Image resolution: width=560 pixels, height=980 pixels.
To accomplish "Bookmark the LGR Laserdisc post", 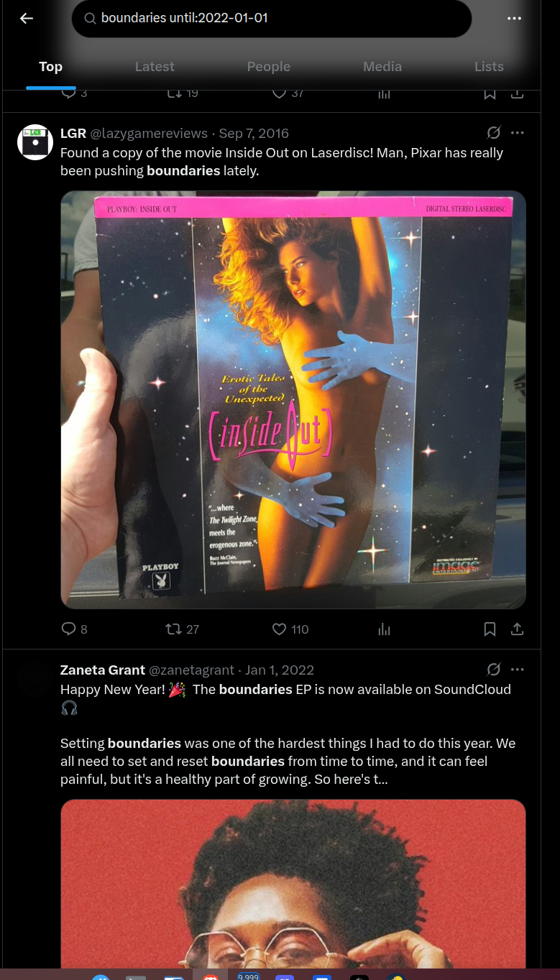I will [x=490, y=629].
